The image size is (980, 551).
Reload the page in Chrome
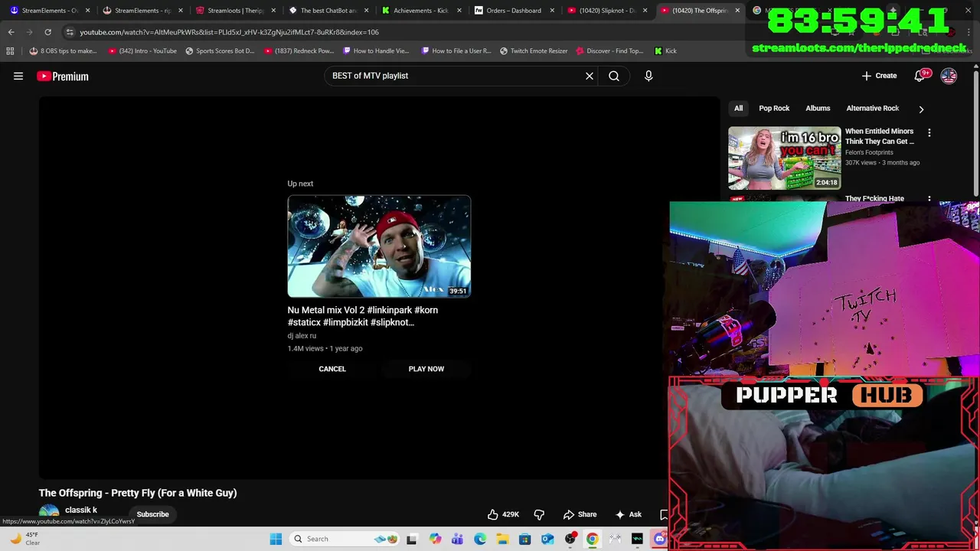47,32
